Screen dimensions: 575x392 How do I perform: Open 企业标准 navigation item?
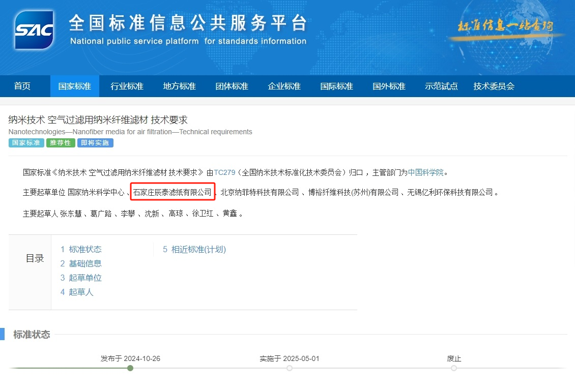(284, 86)
